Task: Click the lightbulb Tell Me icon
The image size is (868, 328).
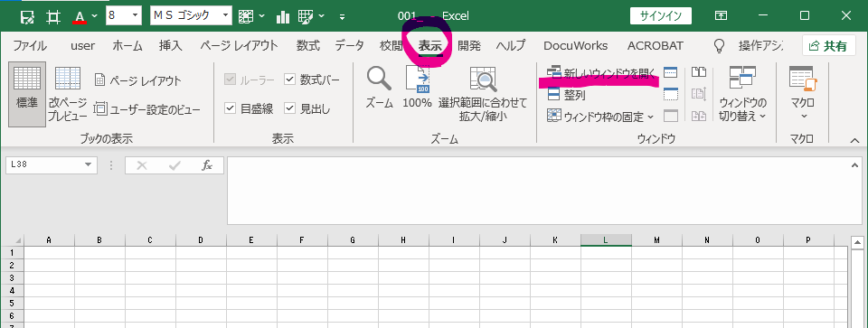Action: 719,46
